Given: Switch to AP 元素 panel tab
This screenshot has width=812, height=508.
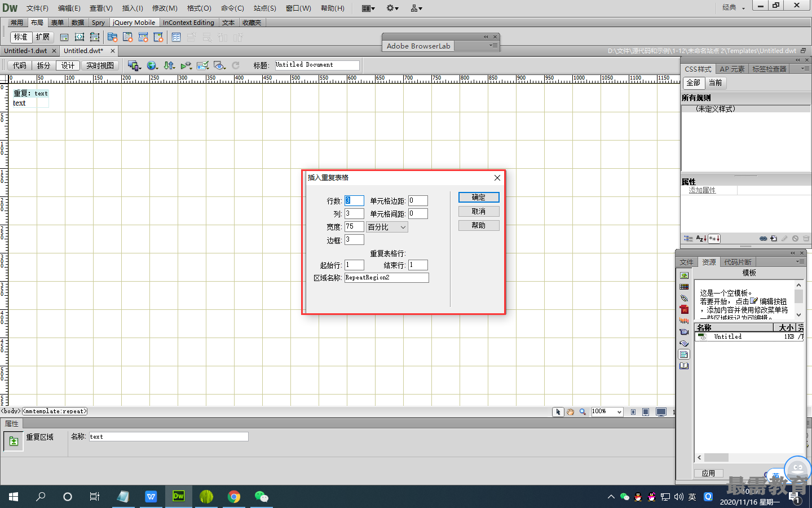Looking at the screenshot, I should (x=732, y=69).
